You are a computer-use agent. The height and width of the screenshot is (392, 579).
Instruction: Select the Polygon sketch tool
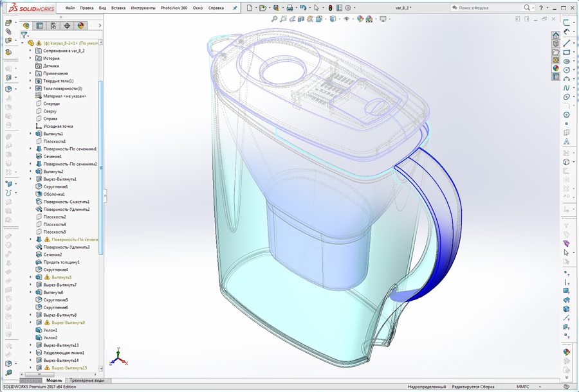pyautogui.click(x=566, y=114)
